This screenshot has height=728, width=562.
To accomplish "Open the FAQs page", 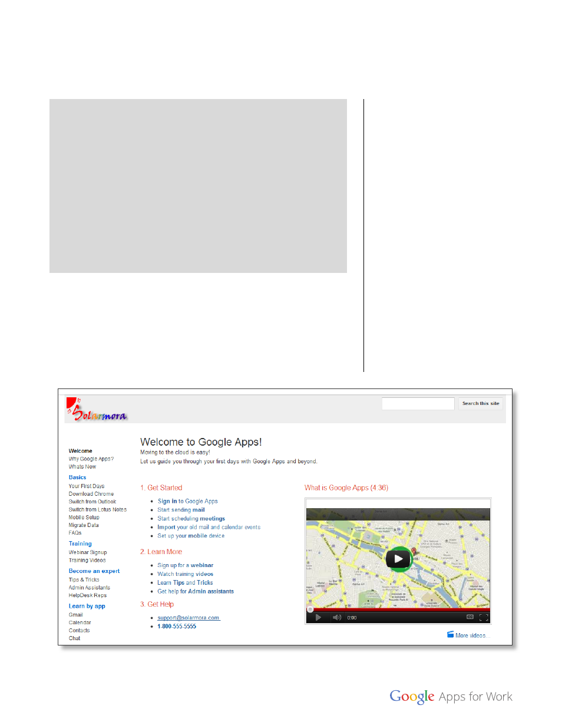I will 75,532.
